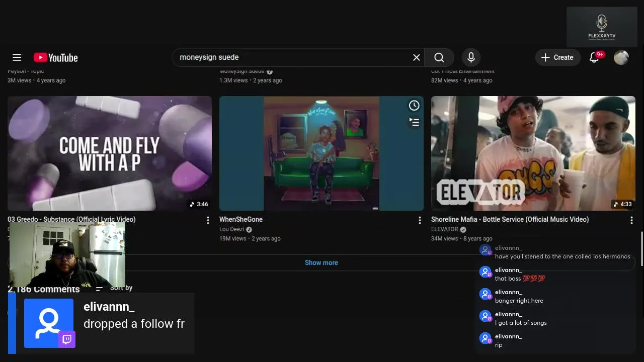Open the 'WhenSheGone' video title
This screenshot has width=644, height=362.
click(241, 219)
